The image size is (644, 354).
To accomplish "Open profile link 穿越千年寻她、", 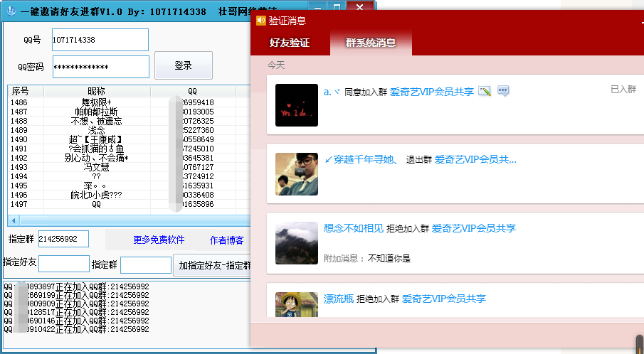I will point(361,160).
